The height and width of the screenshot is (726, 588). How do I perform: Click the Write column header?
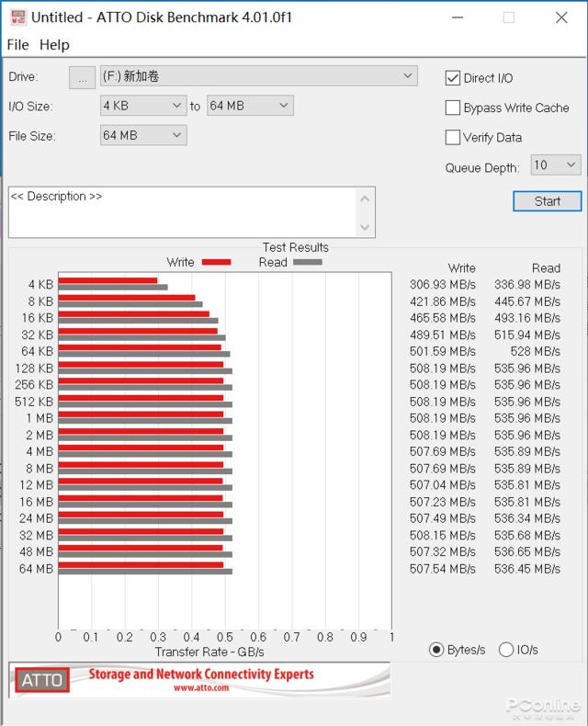(x=461, y=268)
